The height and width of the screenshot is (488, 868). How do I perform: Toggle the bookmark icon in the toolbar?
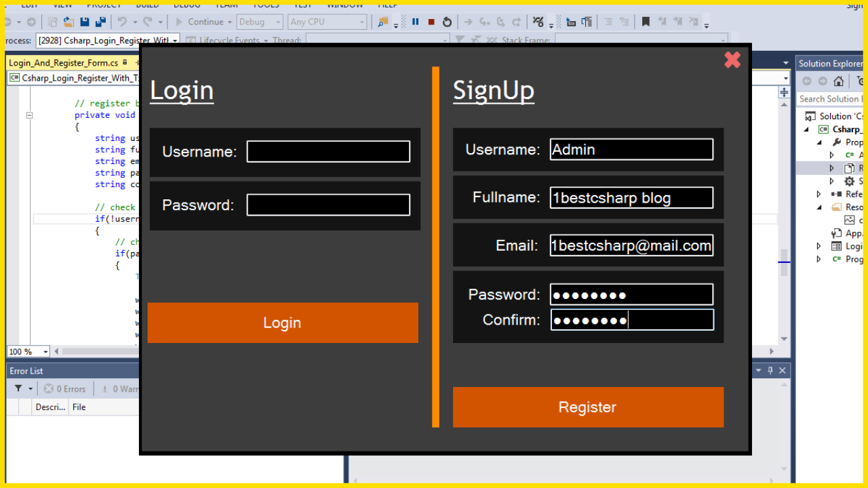pyautogui.click(x=646, y=22)
